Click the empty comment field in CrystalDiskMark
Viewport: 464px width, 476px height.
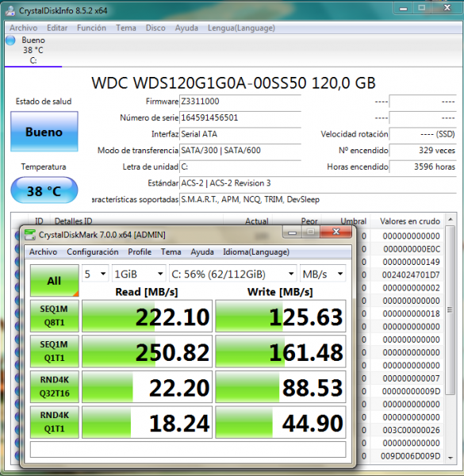(188, 449)
